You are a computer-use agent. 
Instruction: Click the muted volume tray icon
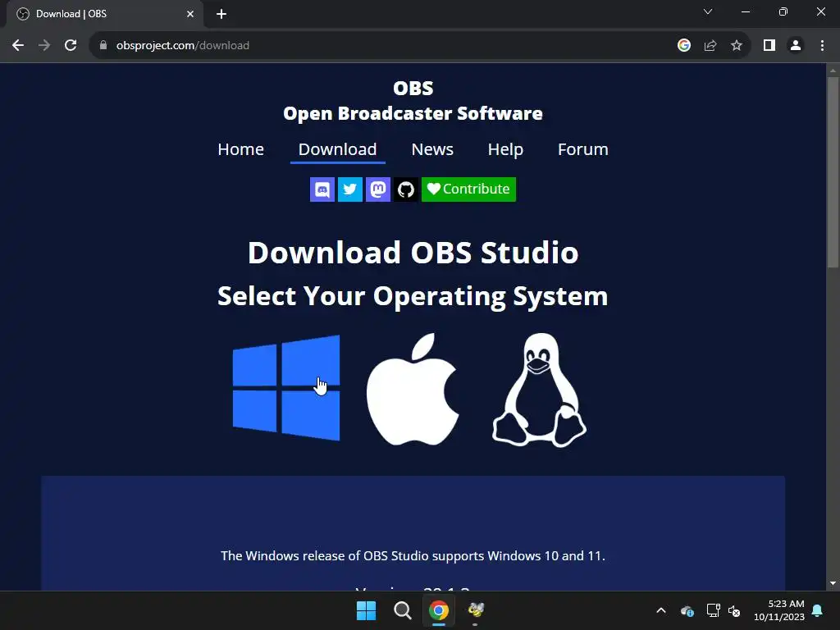(734, 610)
